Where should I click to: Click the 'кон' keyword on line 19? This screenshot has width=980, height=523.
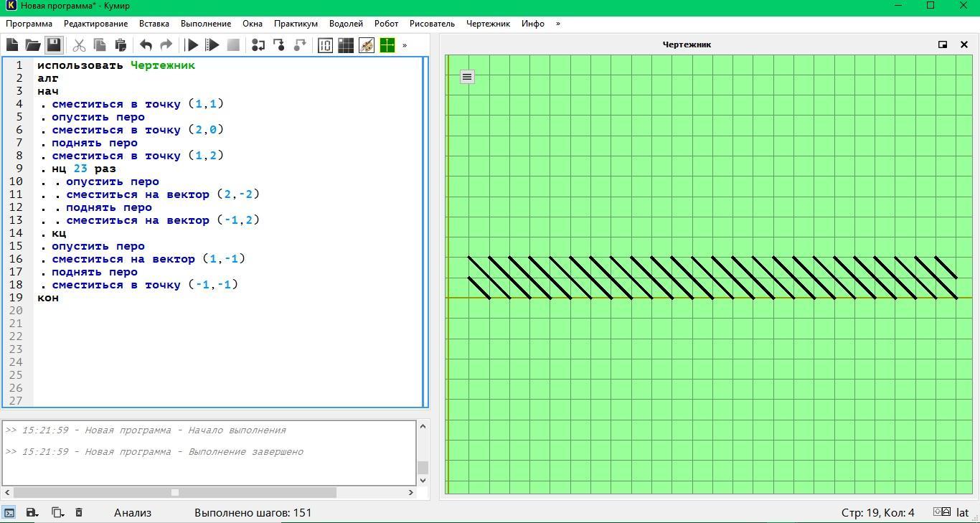(48, 298)
